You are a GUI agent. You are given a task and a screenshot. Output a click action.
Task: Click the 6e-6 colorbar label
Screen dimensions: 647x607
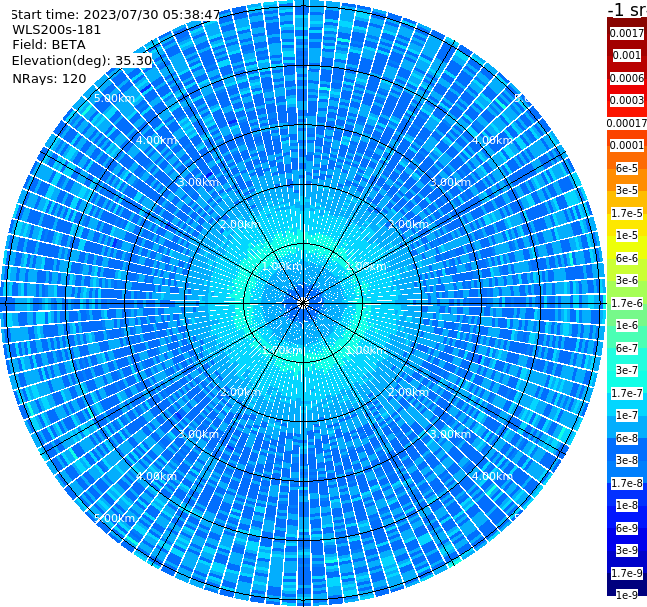click(627, 258)
